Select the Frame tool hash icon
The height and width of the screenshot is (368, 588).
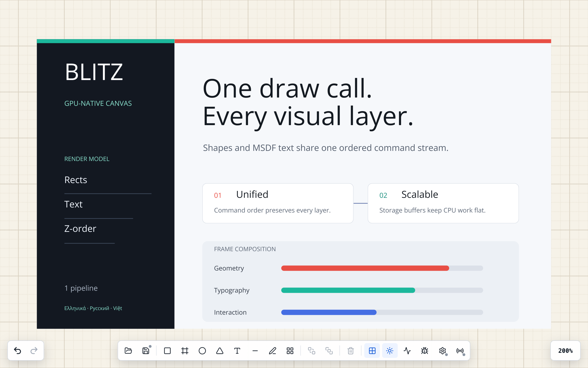coord(185,351)
